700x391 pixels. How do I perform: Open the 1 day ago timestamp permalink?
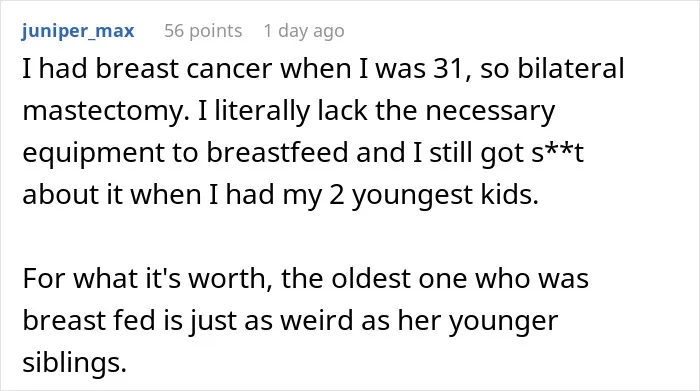coord(304,31)
